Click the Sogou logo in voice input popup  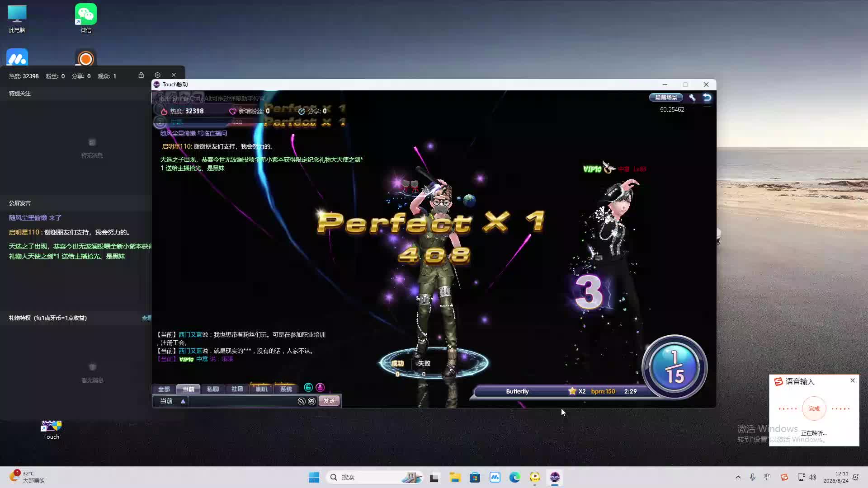[x=778, y=382]
